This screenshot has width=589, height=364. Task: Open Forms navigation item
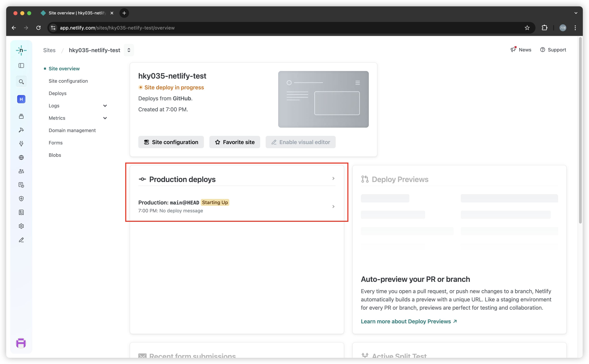(x=56, y=143)
